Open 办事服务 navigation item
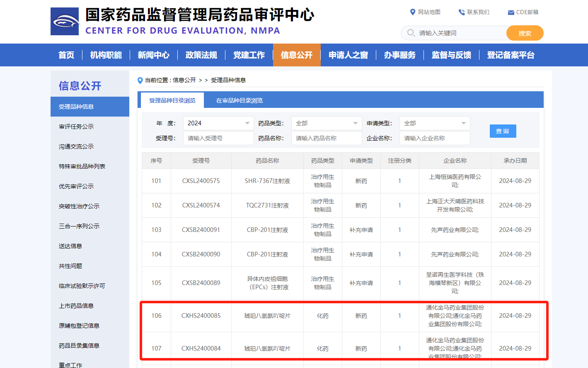Image resolution: width=588 pixels, height=368 pixels. [x=400, y=55]
